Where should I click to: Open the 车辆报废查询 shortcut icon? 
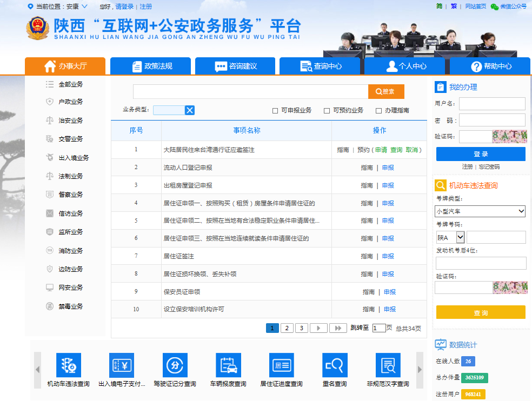point(228,365)
